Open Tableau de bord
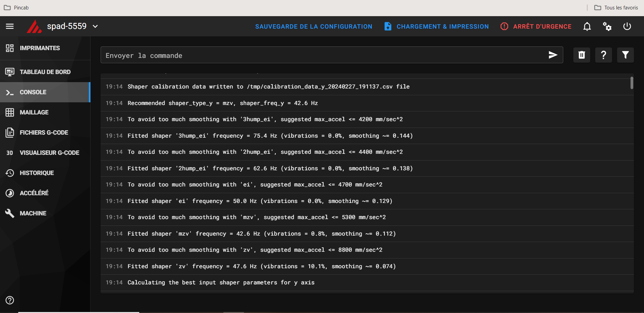 tap(45, 72)
